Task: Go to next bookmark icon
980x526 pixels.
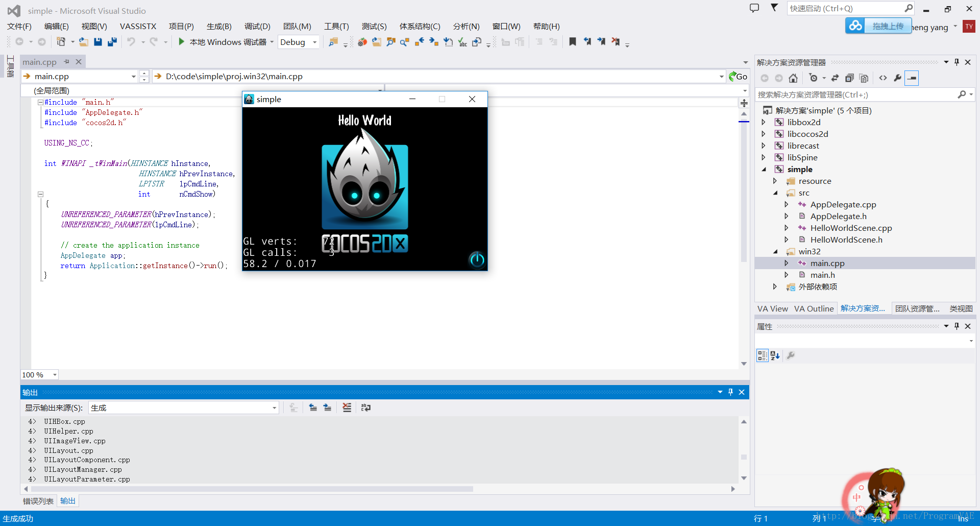Action: pos(601,42)
